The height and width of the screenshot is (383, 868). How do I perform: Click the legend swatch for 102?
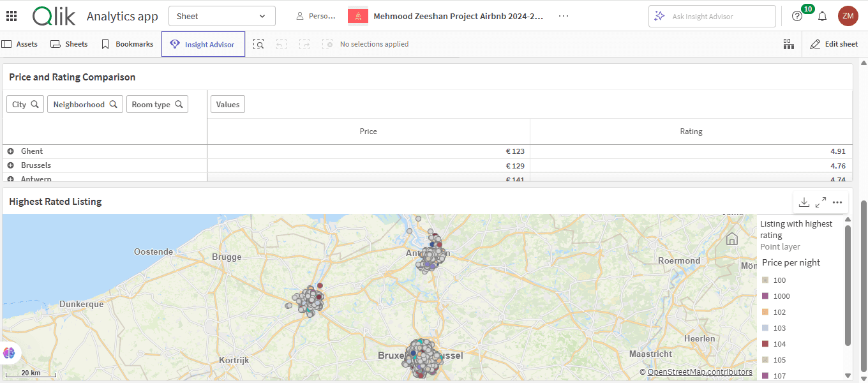coord(765,312)
